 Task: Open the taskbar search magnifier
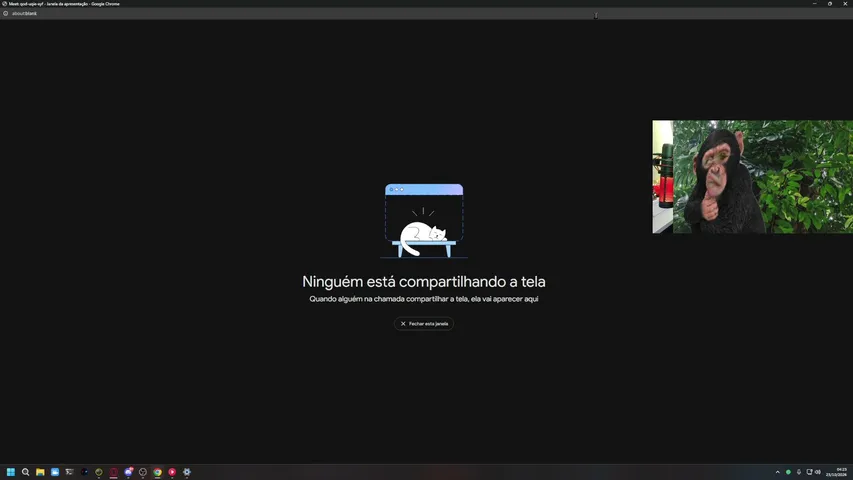(x=26, y=472)
